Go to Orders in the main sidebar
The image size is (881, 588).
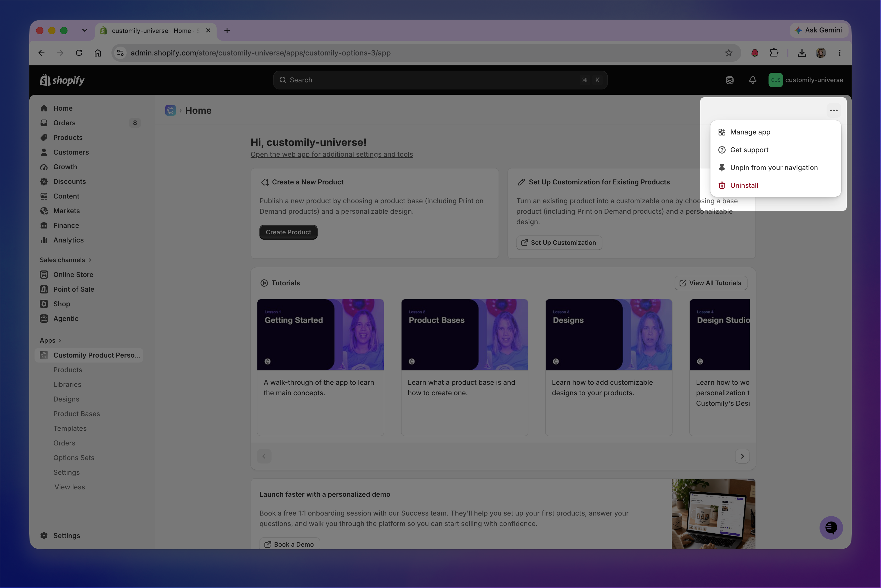(x=89, y=123)
